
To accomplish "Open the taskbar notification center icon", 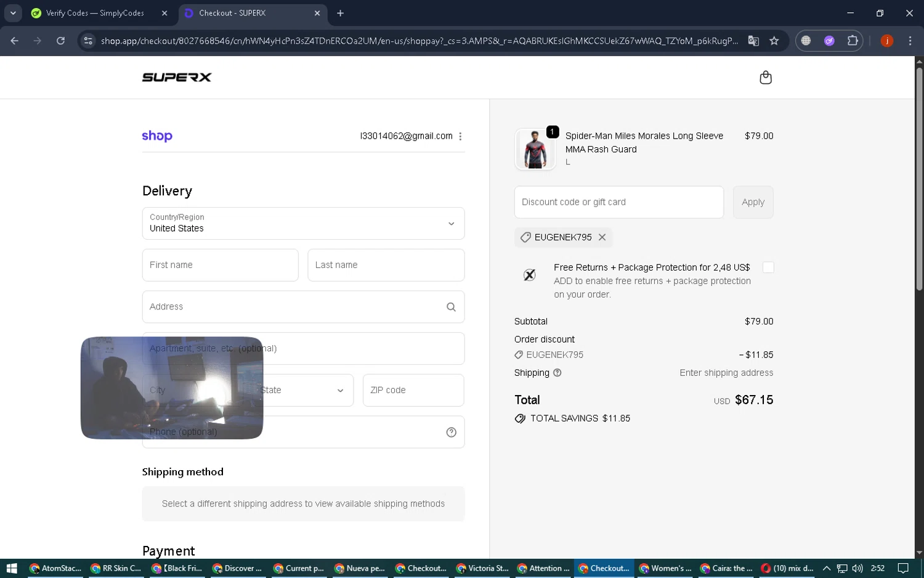I will point(903,568).
